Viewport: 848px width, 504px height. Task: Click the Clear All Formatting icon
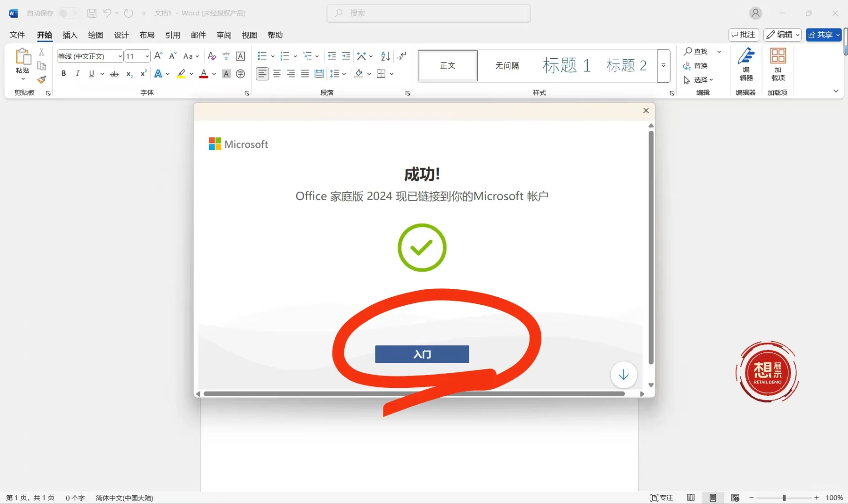pyautogui.click(x=212, y=56)
